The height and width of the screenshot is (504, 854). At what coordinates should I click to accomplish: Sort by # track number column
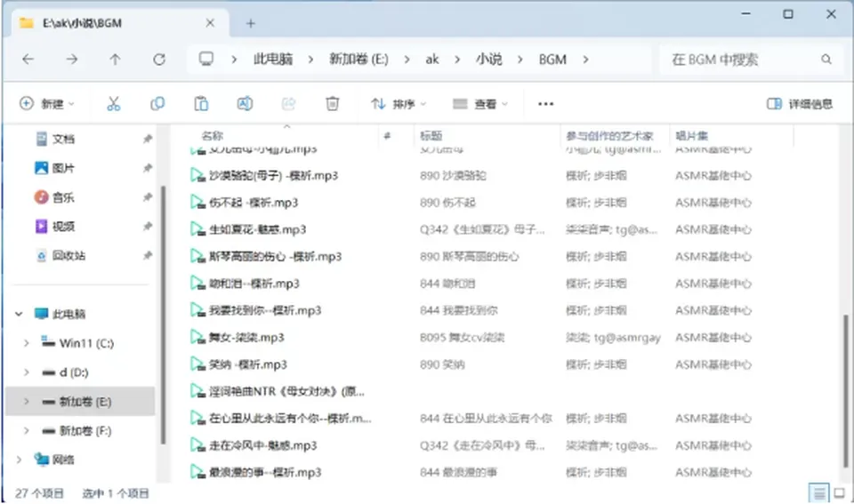point(387,135)
